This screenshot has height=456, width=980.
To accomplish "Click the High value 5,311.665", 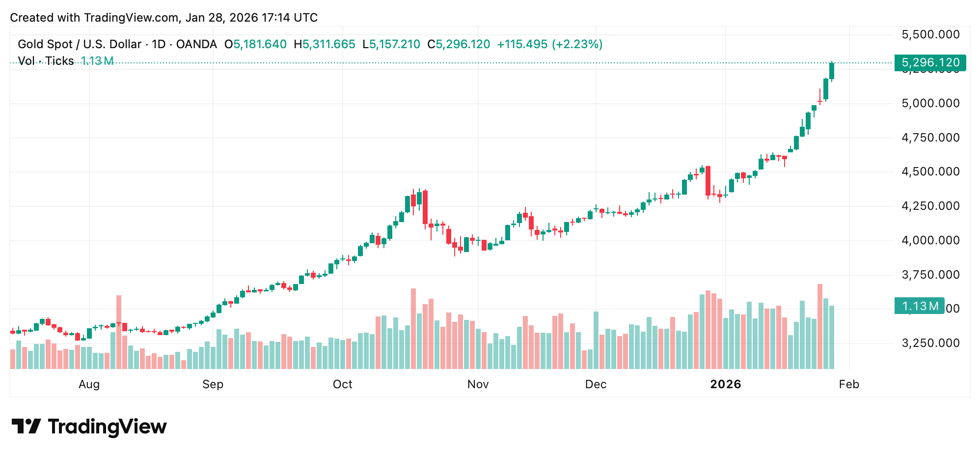I will point(328,44).
